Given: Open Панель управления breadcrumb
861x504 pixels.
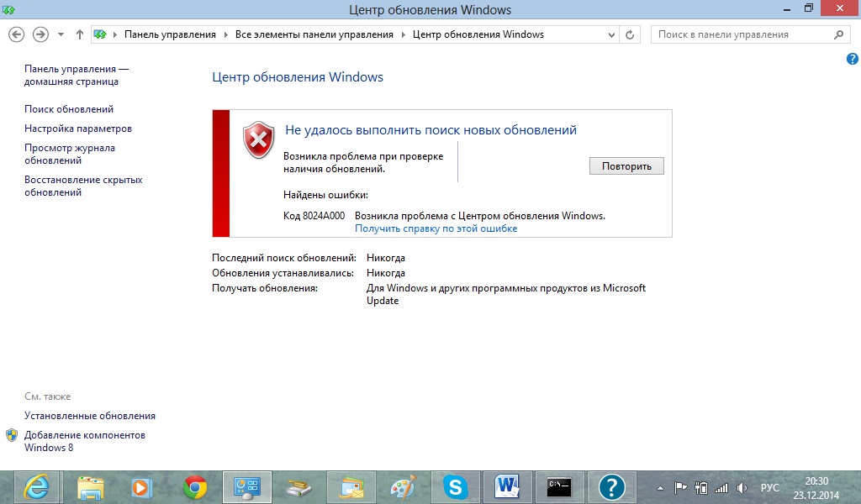Looking at the screenshot, I should 170,34.
